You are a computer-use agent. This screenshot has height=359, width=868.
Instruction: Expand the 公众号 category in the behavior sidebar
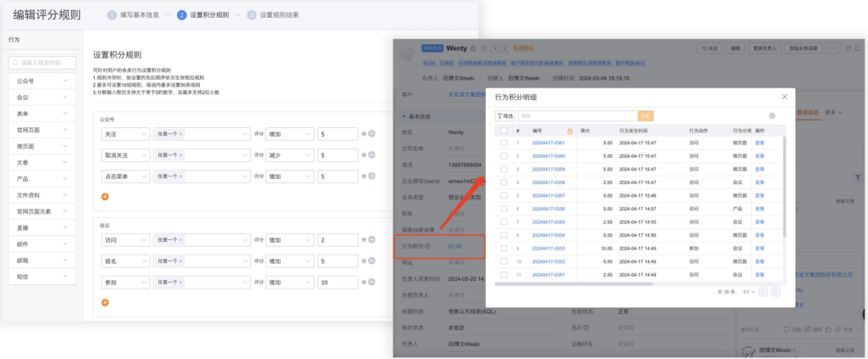pos(40,80)
